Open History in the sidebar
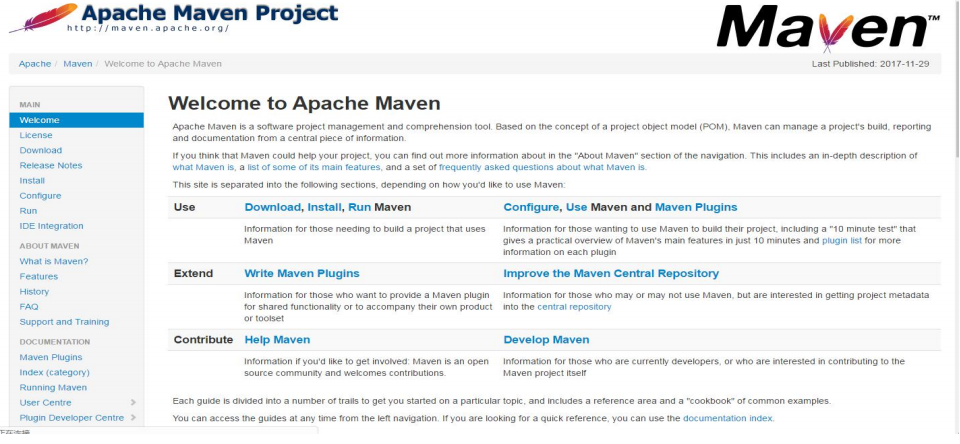The width and height of the screenshot is (960, 444). tap(34, 292)
